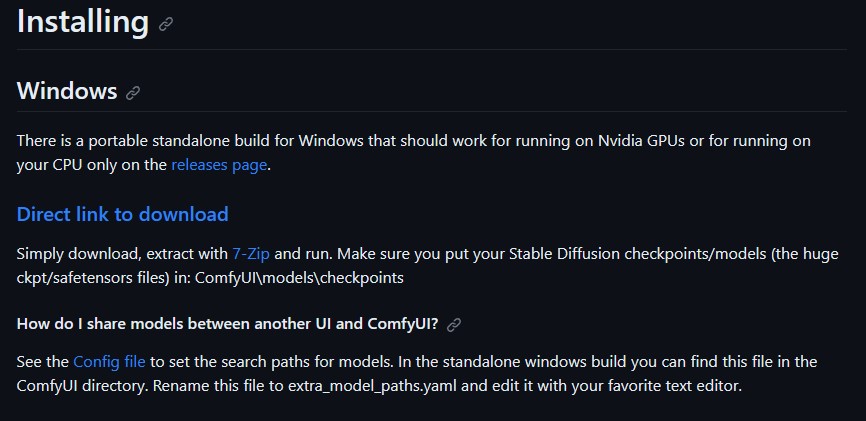Click the Direct link to download
Image resolution: width=866 pixels, height=421 pixels.
point(122,214)
